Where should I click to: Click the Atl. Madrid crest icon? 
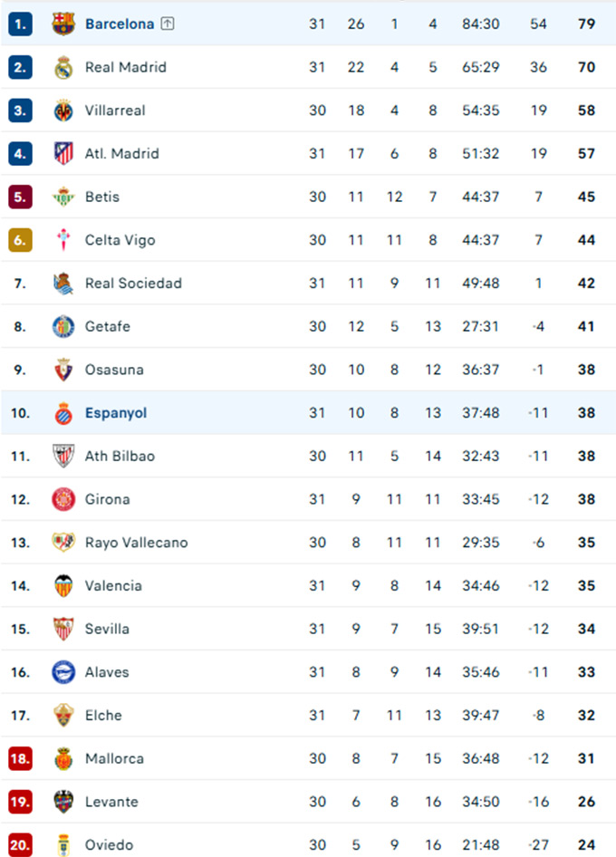[x=63, y=153]
